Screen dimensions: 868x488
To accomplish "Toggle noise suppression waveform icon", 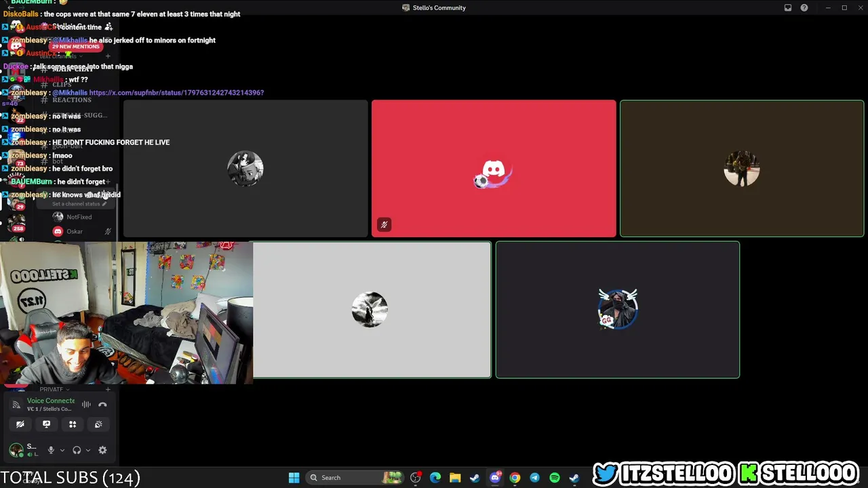I will click(x=86, y=405).
